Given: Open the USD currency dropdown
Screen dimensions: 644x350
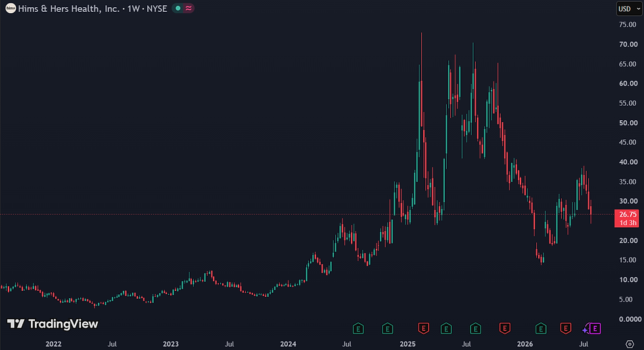Looking at the screenshot, I should tap(630, 9).
